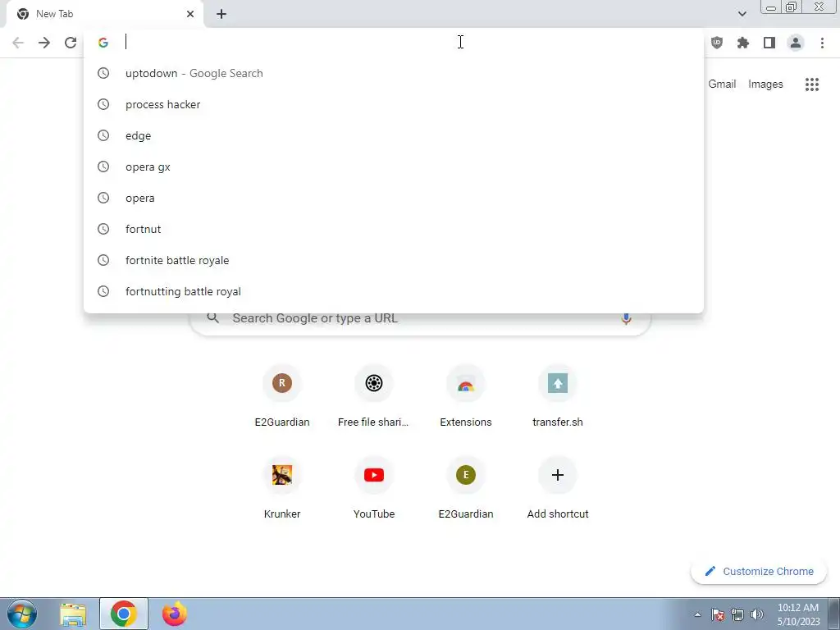840x630 pixels.
Task: Open the Action Center flag icon
Action: [x=718, y=614]
